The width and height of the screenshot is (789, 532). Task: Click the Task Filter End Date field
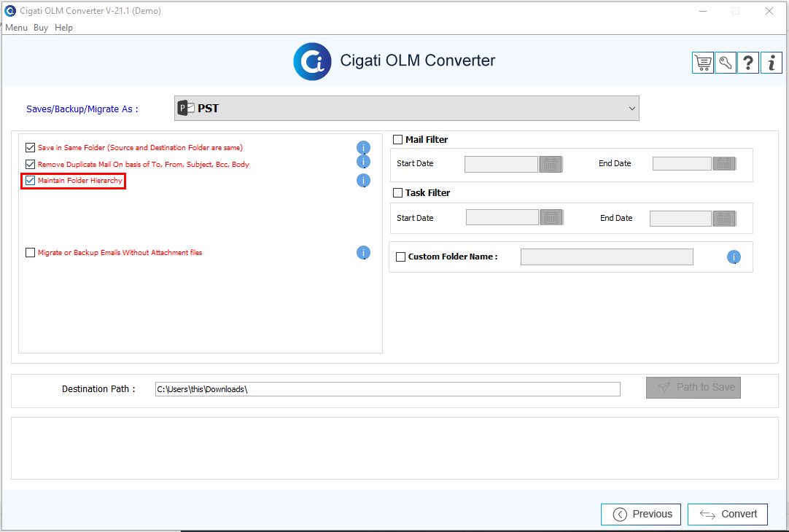pyautogui.click(x=680, y=218)
